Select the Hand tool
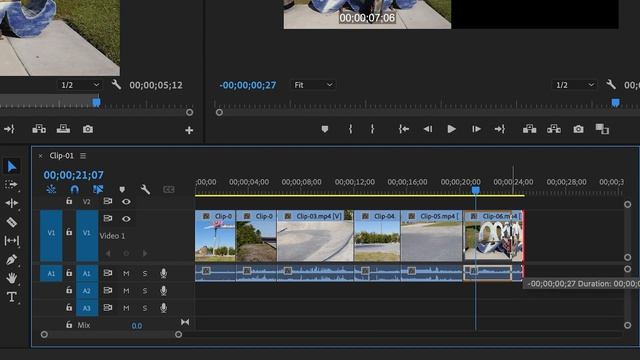Screen dimensions: 640x360 11,278
